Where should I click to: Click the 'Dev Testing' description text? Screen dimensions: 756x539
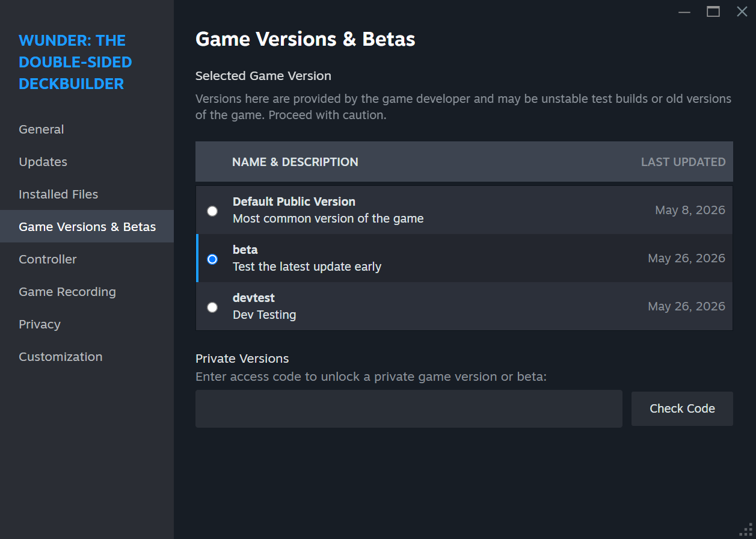[x=265, y=315]
